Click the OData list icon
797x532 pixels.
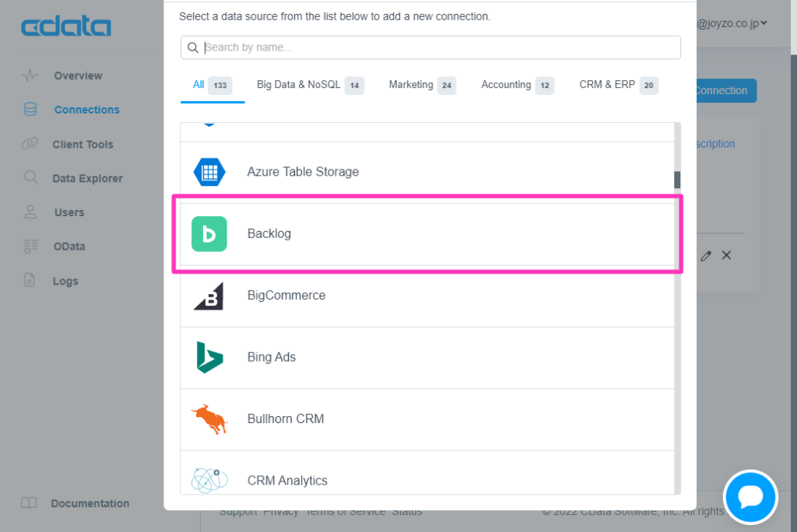click(x=30, y=246)
